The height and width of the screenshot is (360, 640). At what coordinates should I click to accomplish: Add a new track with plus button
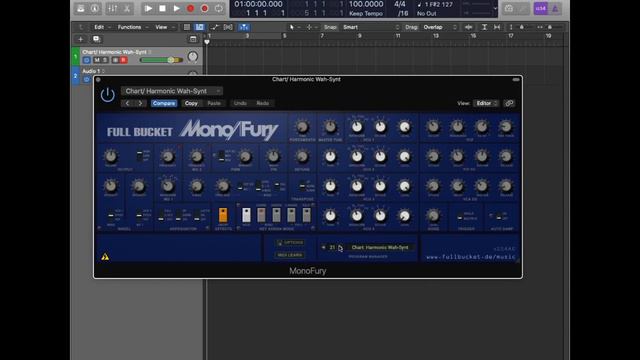(x=80, y=39)
